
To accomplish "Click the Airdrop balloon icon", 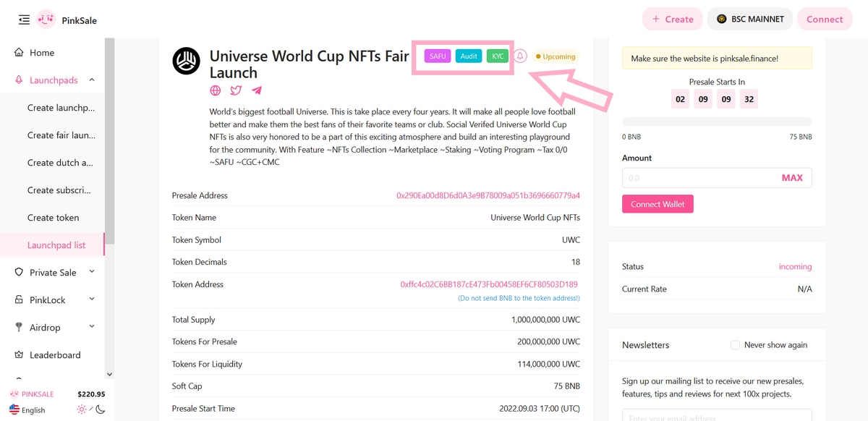I will click(x=20, y=327).
